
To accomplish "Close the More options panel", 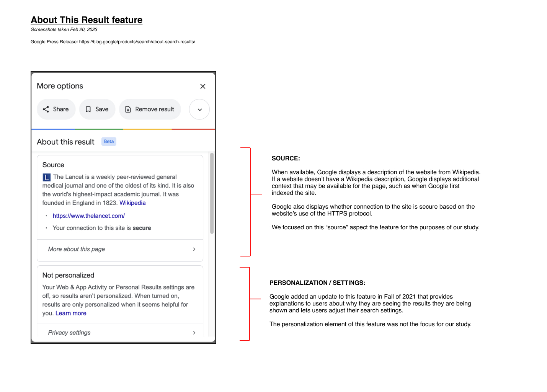I will click(203, 87).
